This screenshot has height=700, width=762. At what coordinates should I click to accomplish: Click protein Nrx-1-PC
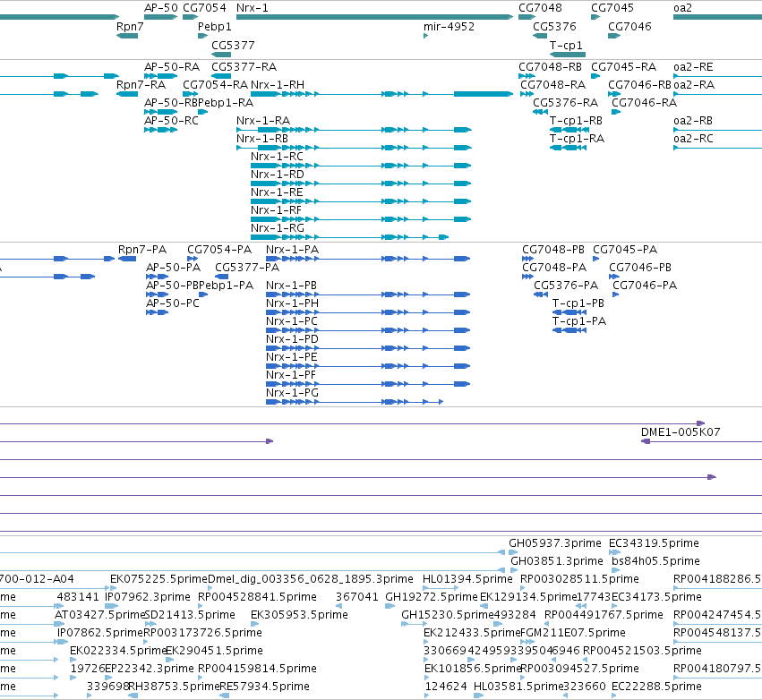point(292,321)
